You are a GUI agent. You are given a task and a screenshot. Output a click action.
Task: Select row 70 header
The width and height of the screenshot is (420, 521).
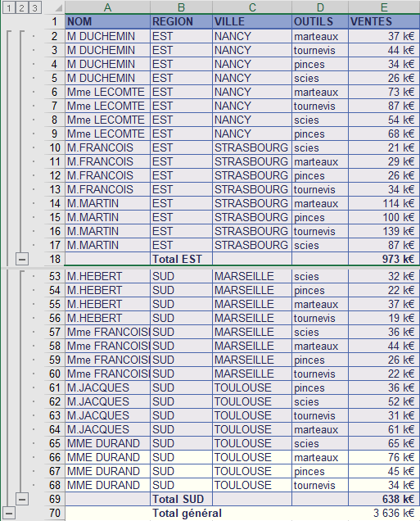coord(55,513)
